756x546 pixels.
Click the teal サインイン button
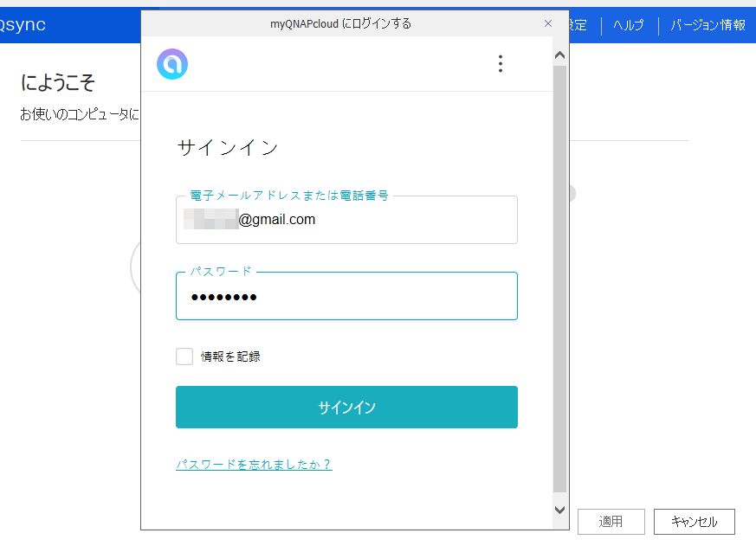click(x=346, y=408)
